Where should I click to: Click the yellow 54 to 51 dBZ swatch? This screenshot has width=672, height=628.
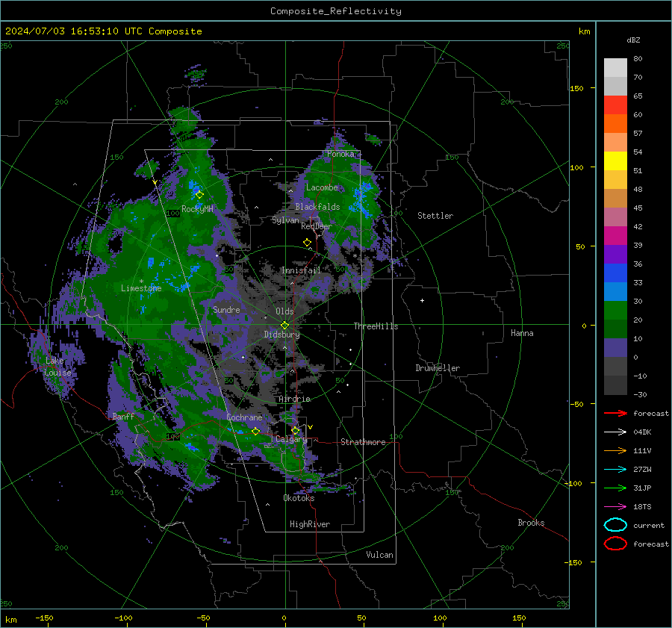tap(615, 161)
